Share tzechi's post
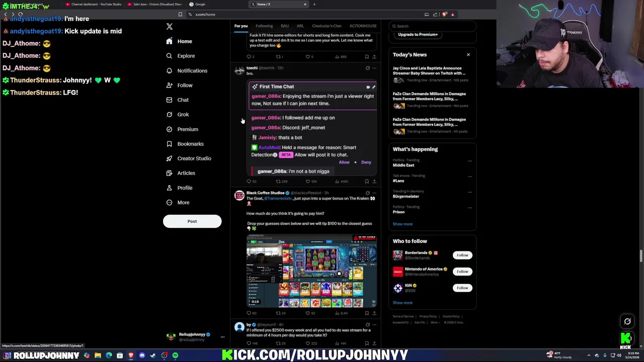644x362 pixels. [374, 182]
